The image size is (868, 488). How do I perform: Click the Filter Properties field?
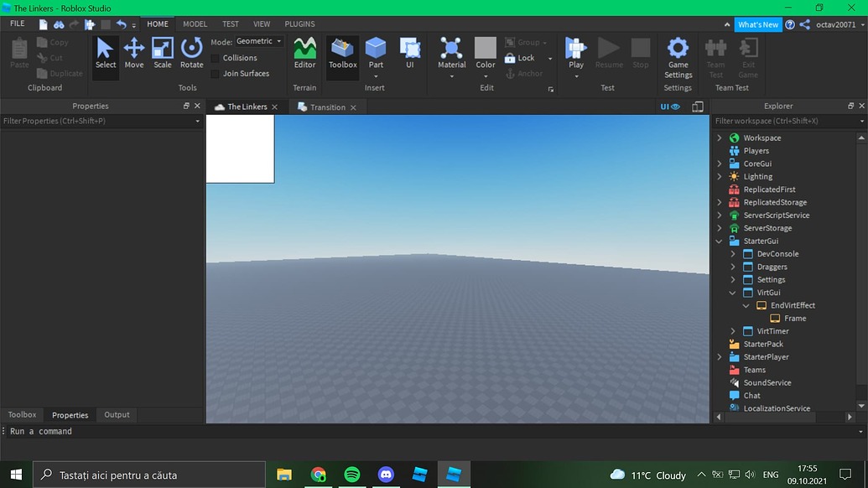click(101, 122)
